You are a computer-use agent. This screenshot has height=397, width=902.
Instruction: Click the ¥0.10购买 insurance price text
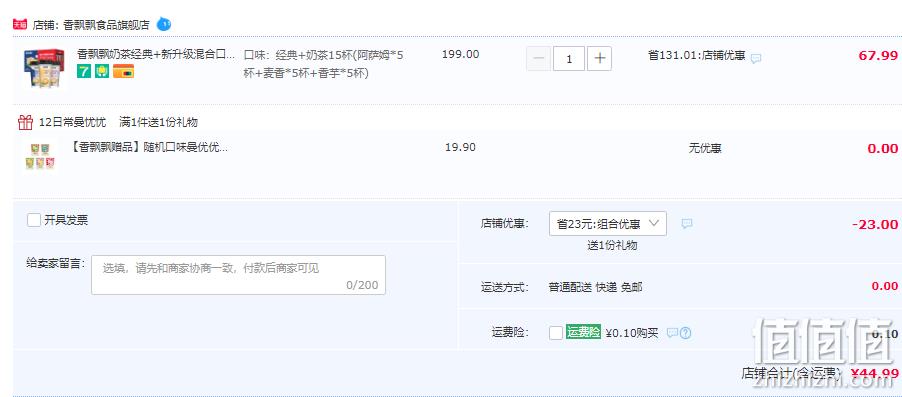tap(632, 333)
